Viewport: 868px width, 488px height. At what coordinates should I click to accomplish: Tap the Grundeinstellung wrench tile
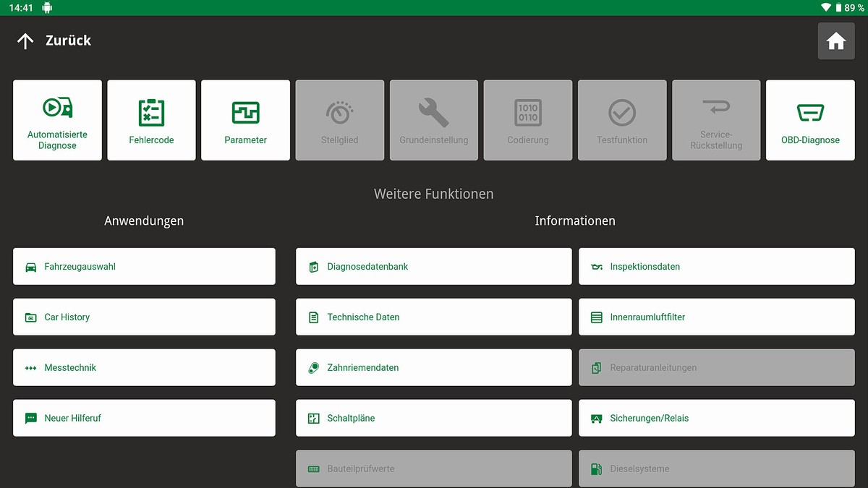point(434,120)
